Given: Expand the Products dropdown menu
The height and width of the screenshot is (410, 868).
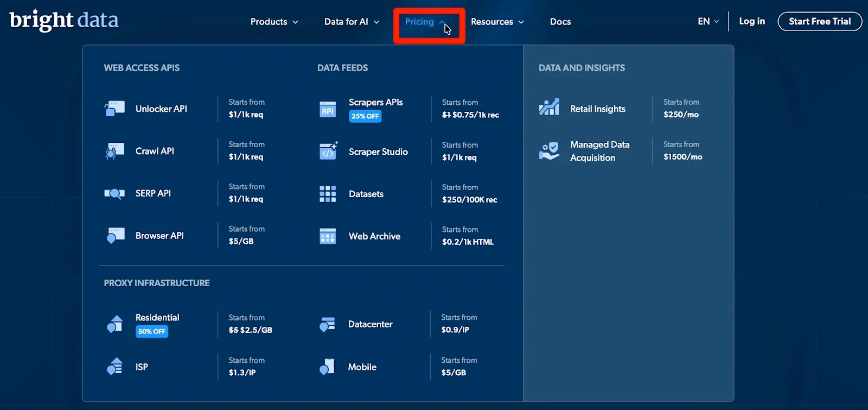Looking at the screenshot, I should 274,22.
